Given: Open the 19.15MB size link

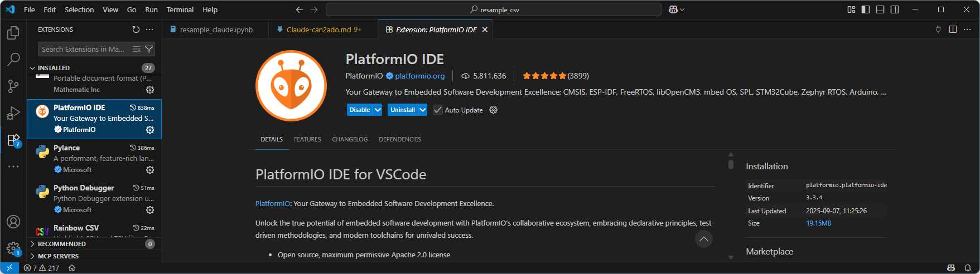Looking at the screenshot, I should [x=818, y=223].
